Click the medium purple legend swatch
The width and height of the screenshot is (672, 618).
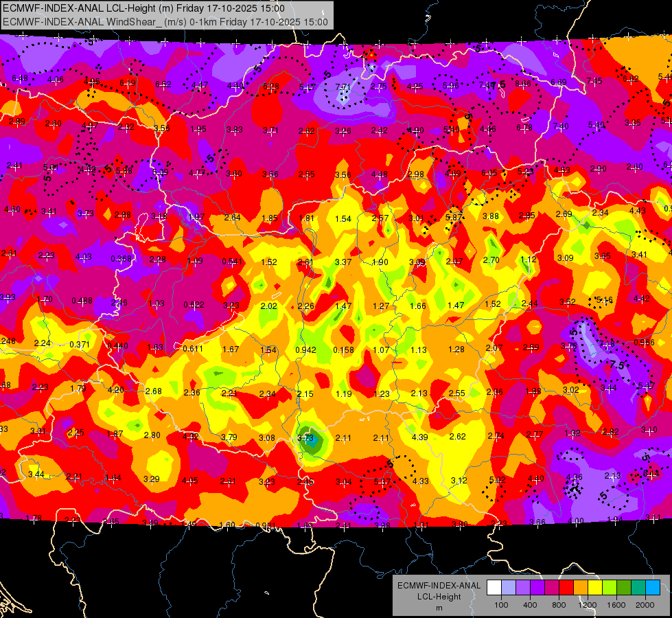coord(523,588)
